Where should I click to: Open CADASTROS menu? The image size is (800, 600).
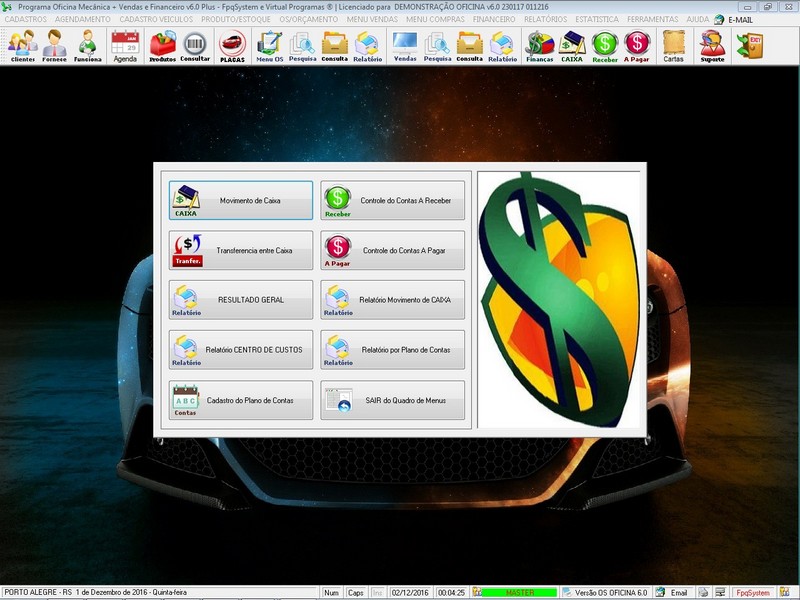point(26,19)
